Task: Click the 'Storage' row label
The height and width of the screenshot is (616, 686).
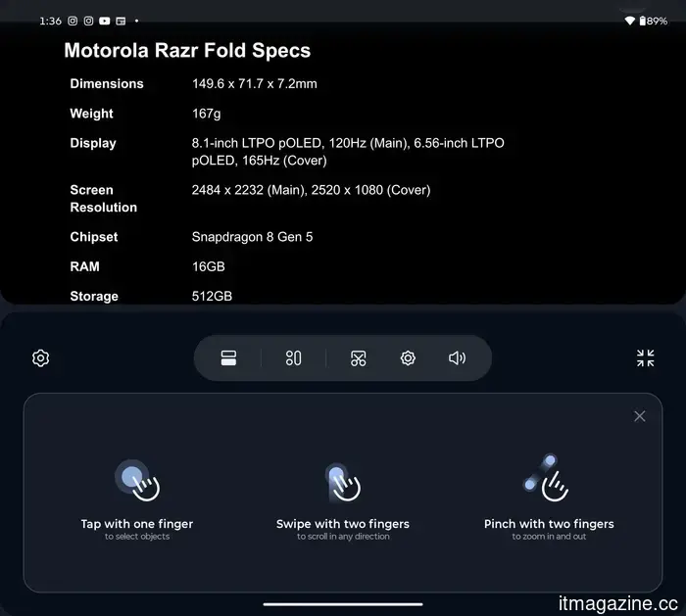Action: pyautogui.click(x=94, y=296)
